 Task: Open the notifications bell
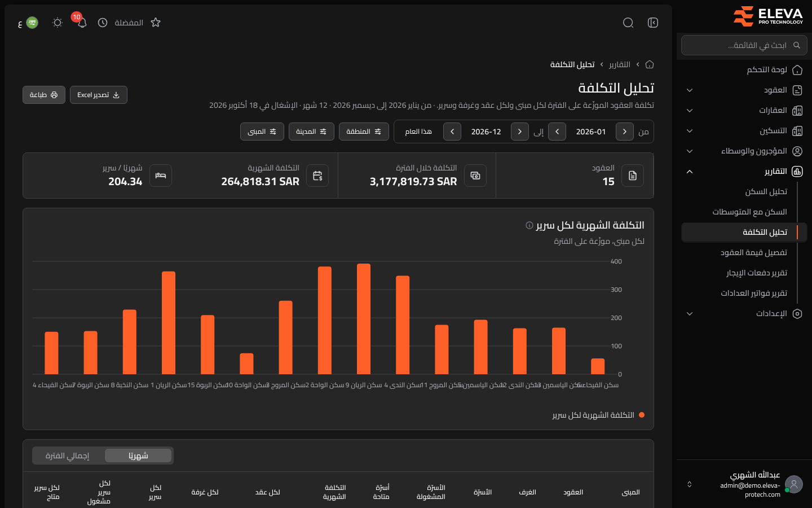[x=82, y=23]
